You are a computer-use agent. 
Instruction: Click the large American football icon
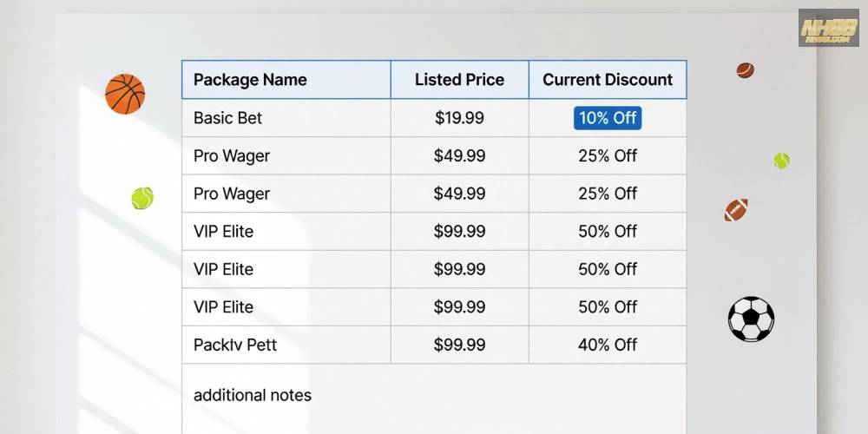pyautogui.click(x=736, y=210)
